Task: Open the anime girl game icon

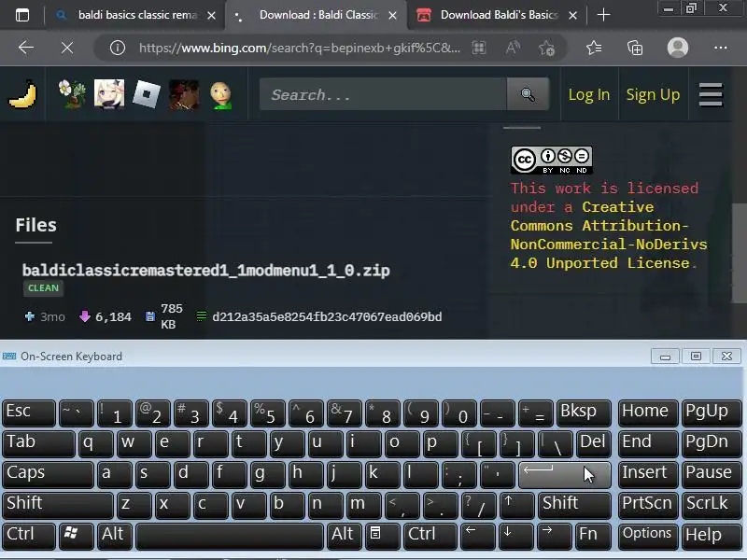Action: [109, 94]
